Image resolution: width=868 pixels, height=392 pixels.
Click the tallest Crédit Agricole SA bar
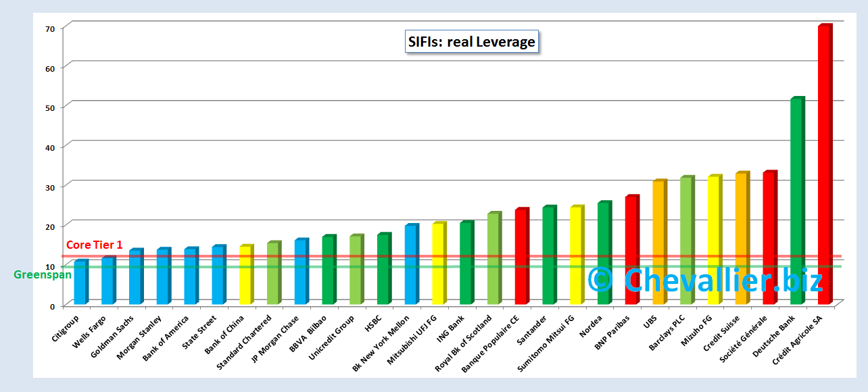coord(825,164)
